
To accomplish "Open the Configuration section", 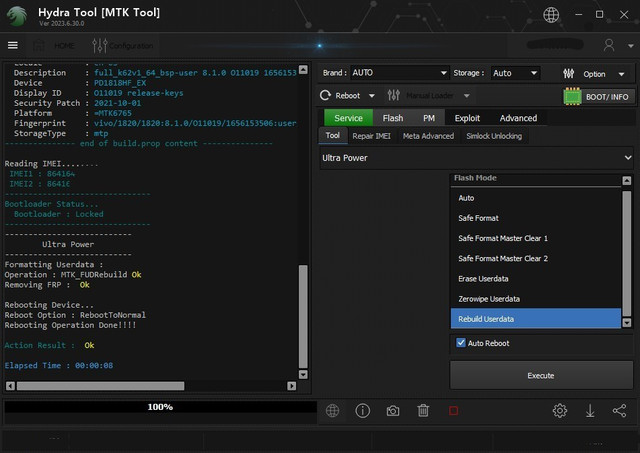I will pos(123,45).
